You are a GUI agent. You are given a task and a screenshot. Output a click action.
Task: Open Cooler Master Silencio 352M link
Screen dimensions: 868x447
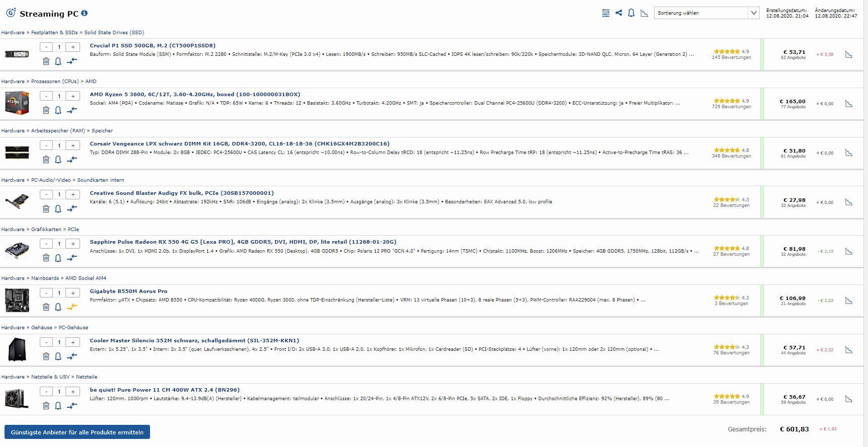[194, 340]
